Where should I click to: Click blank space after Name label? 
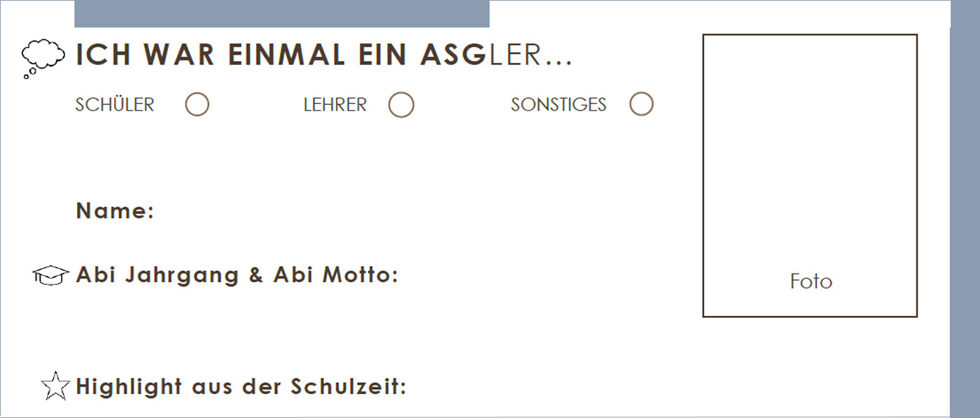420,211
